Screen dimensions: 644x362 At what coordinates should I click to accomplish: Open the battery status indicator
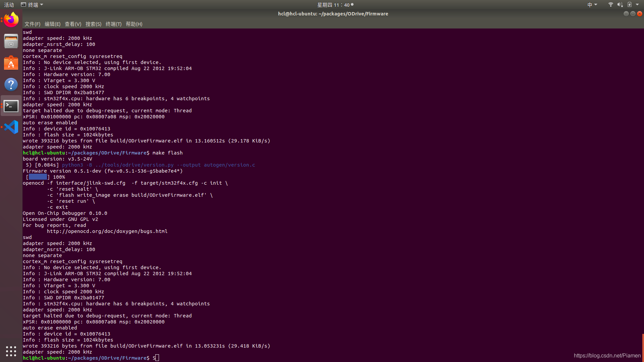pyautogui.click(x=630, y=5)
